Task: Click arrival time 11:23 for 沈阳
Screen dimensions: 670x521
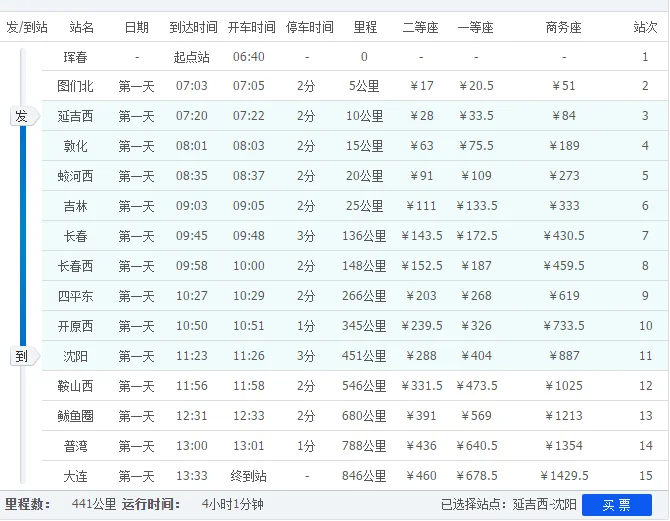Action: (x=191, y=356)
